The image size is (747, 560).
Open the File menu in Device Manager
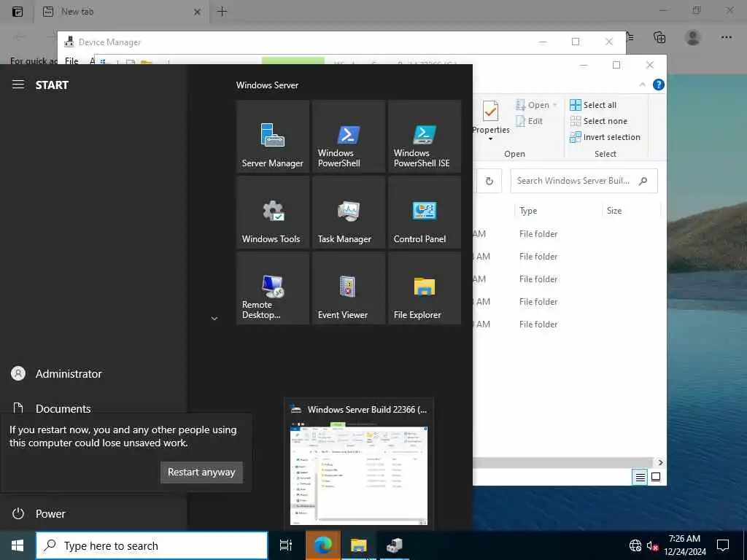(71, 61)
